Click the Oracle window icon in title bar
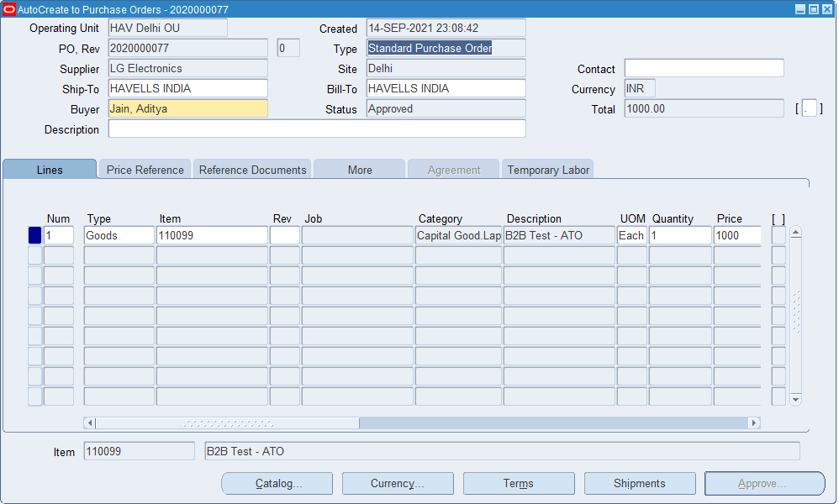 click(9, 9)
